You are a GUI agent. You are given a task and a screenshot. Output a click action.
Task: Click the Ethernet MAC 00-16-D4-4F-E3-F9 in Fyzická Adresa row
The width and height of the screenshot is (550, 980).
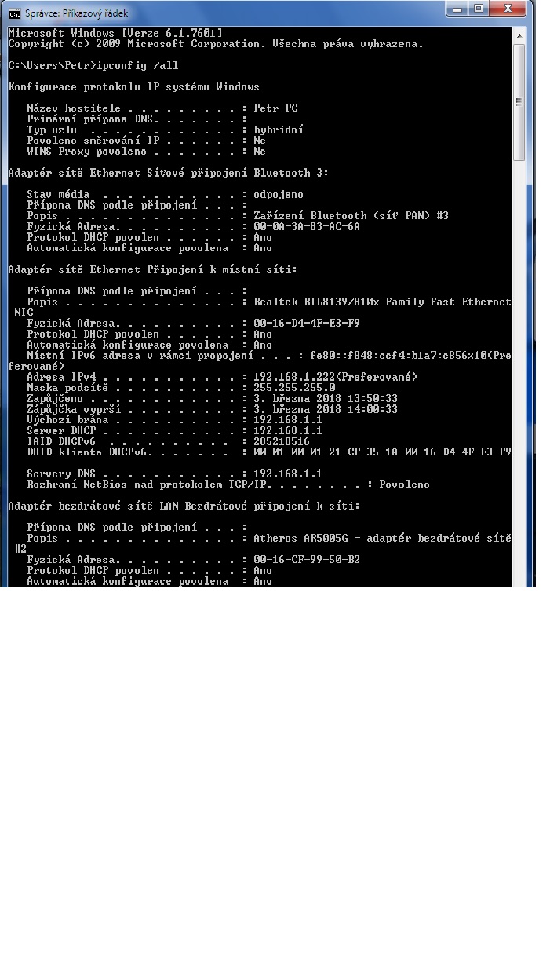(307, 323)
